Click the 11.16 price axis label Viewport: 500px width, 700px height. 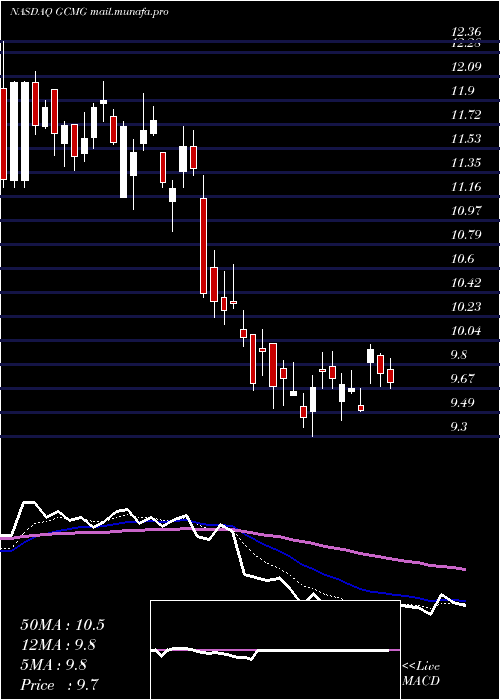point(466,187)
